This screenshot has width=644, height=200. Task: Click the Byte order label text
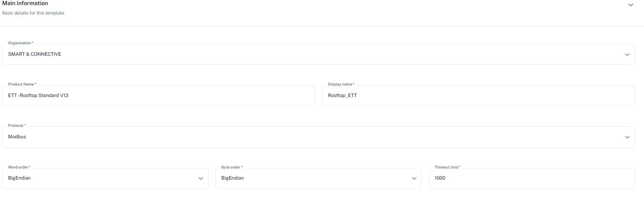231,167
